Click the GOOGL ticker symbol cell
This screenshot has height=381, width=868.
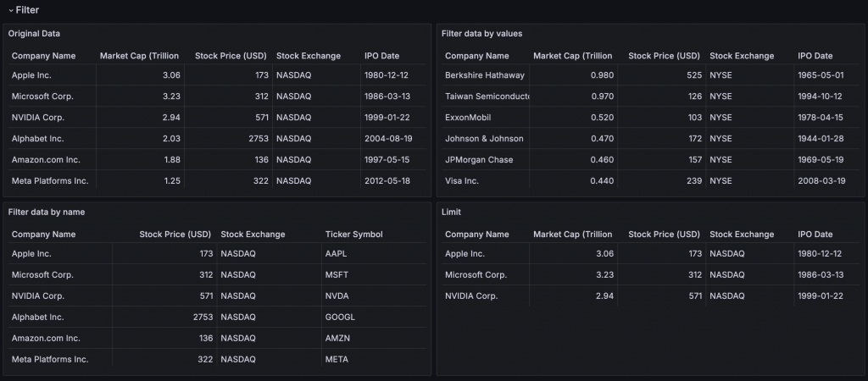[340, 317]
